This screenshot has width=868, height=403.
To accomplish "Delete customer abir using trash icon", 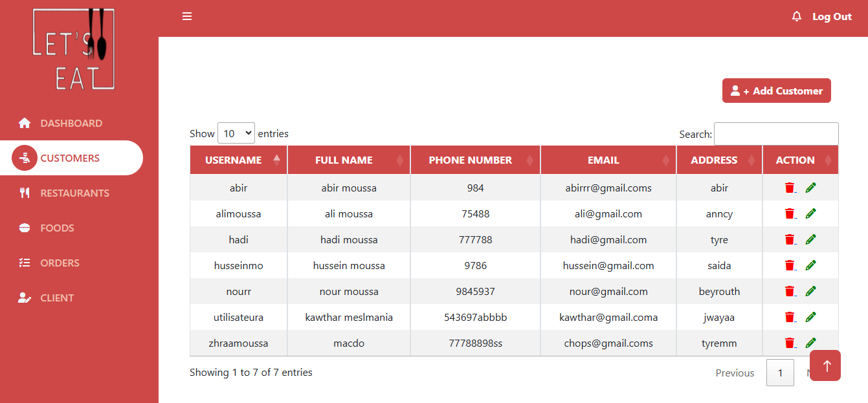I will pos(790,188).
